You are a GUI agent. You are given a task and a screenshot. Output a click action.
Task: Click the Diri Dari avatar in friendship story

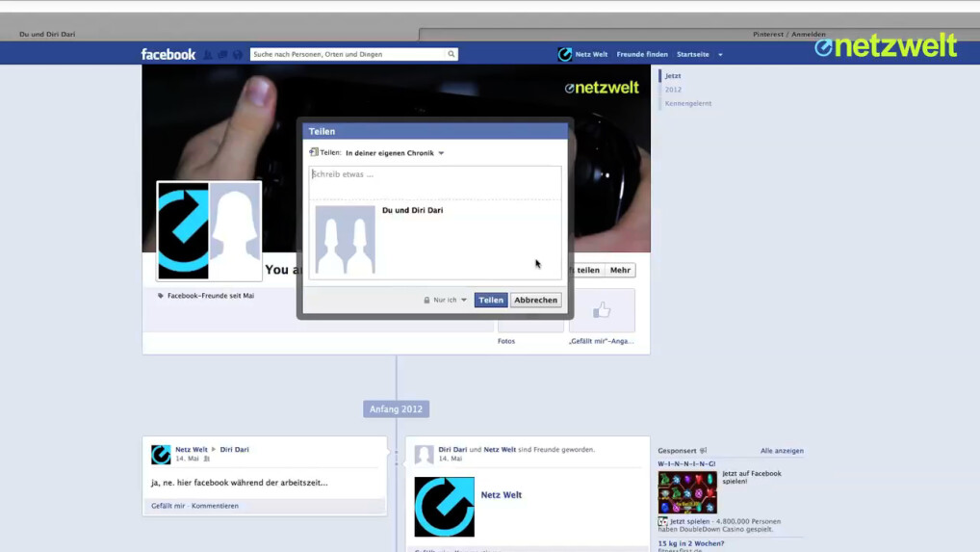[424, 454]
